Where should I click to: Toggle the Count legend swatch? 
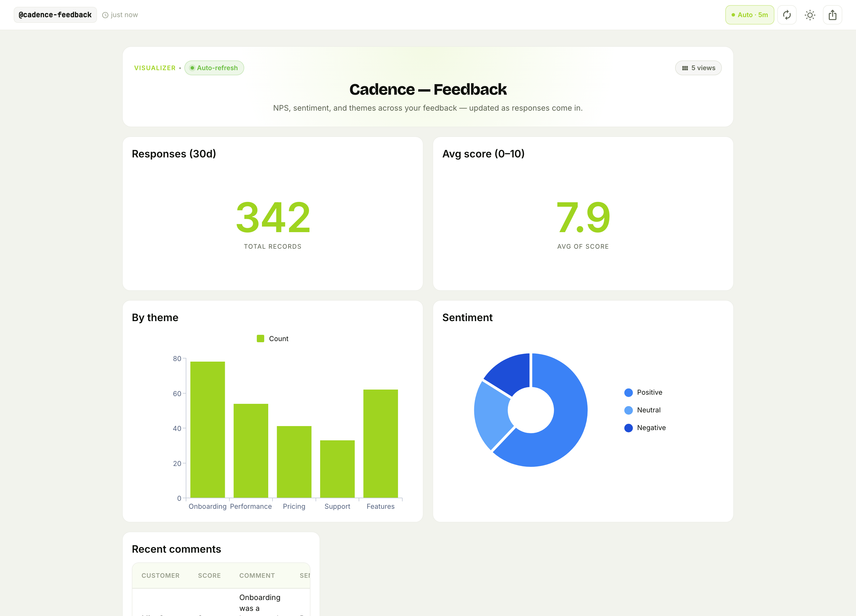(x=260, y=338)
